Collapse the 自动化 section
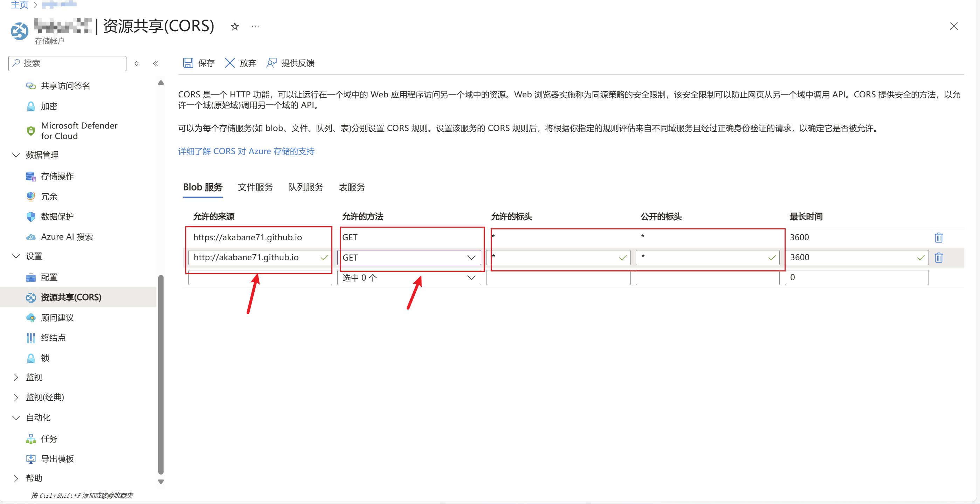The height and width of the screenshot is (504, 980). (16, 417)
